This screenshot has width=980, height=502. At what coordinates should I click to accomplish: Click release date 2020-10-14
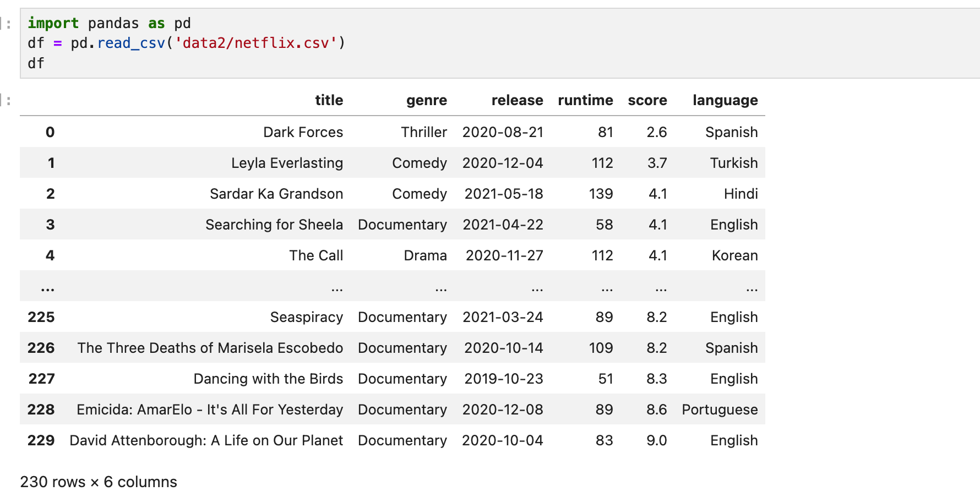[x=504, y=348]
